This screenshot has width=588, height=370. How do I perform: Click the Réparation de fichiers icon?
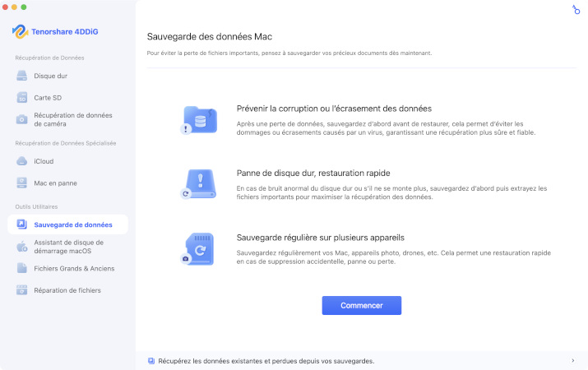[22, 289]
